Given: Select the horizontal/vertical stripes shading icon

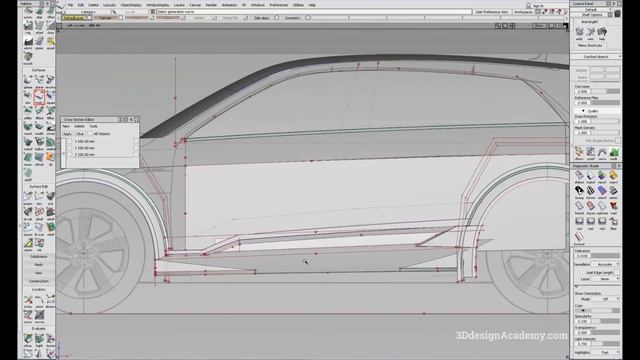Looking at the screenshot, I should 591,191.
